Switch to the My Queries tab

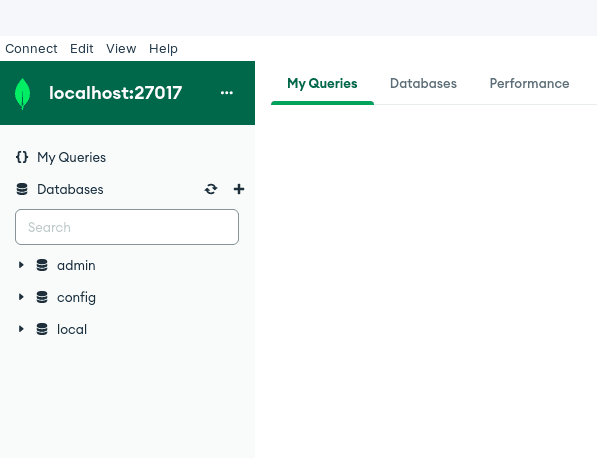click(x=322, y=84)
